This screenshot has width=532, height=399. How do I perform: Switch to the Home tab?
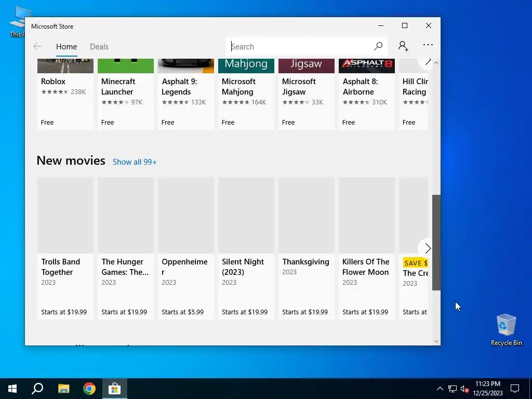66,46
